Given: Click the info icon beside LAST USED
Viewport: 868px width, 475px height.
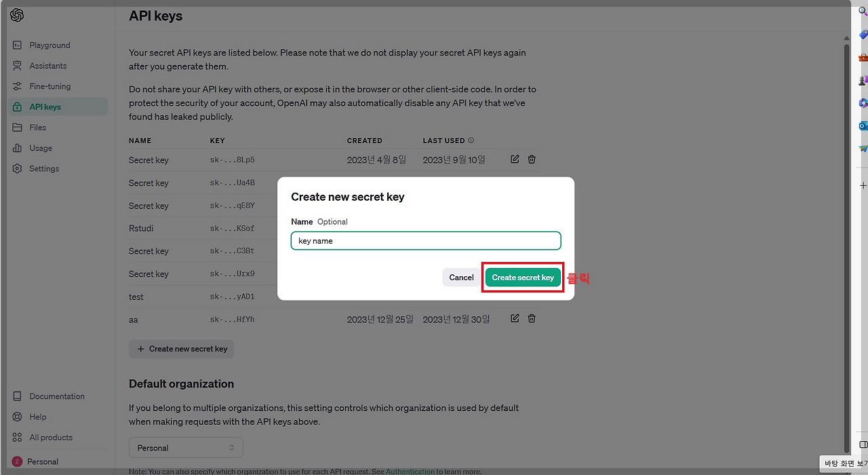Looking at the screenshot, I should 471,140.
